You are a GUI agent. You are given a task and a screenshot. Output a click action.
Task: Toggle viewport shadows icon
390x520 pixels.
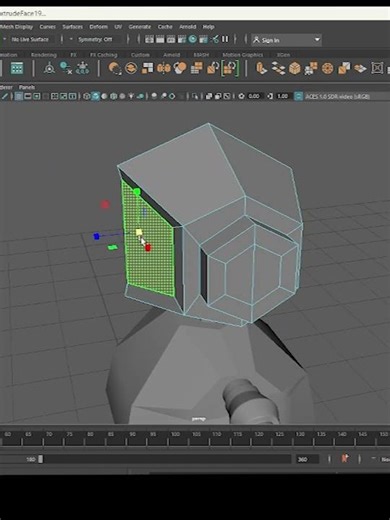pos(141,96)
